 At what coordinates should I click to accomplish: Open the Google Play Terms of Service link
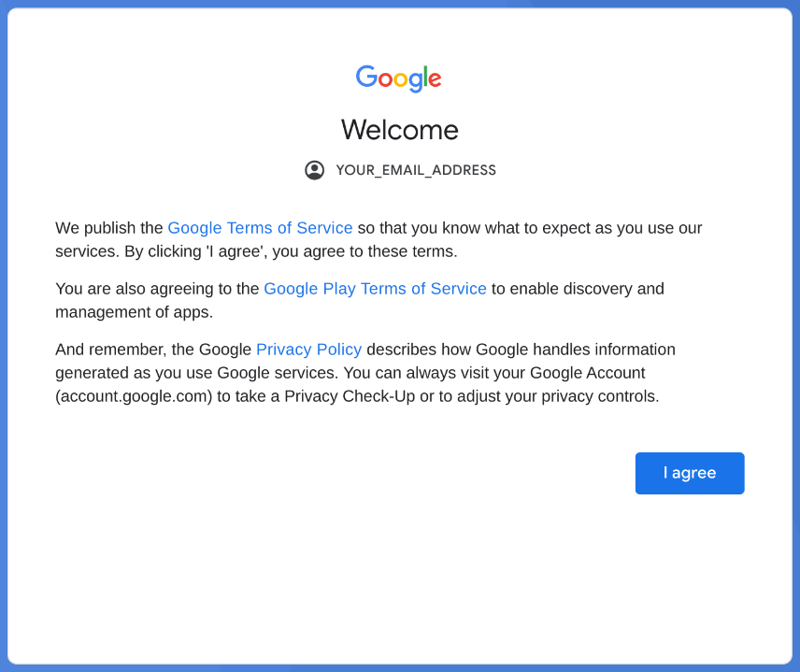[x=375, y=288]
